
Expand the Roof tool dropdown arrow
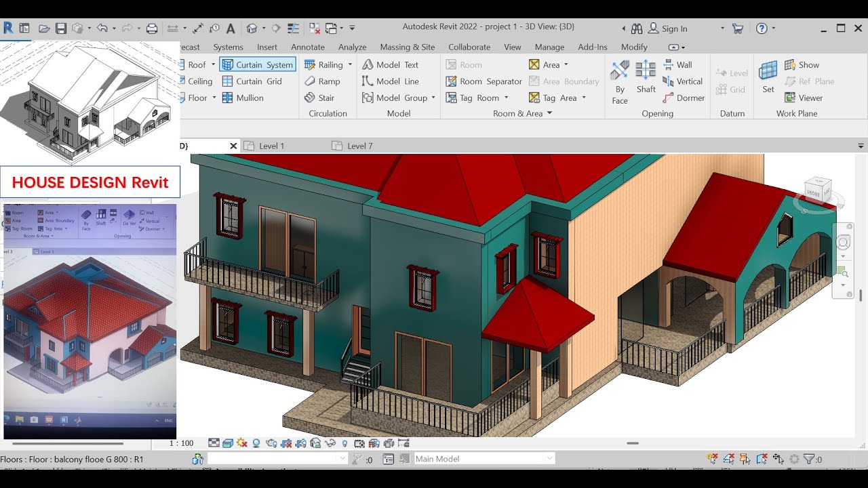(213, 64)
